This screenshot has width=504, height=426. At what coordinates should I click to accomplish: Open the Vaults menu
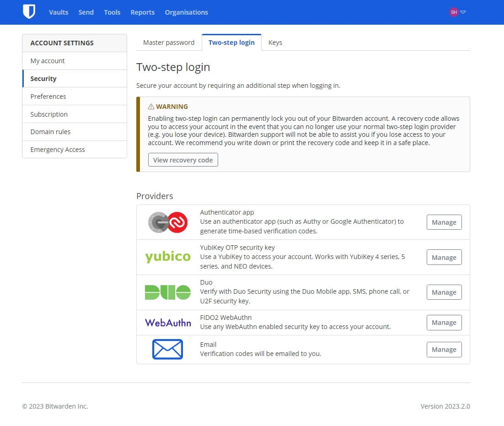(x=59, y=12)
